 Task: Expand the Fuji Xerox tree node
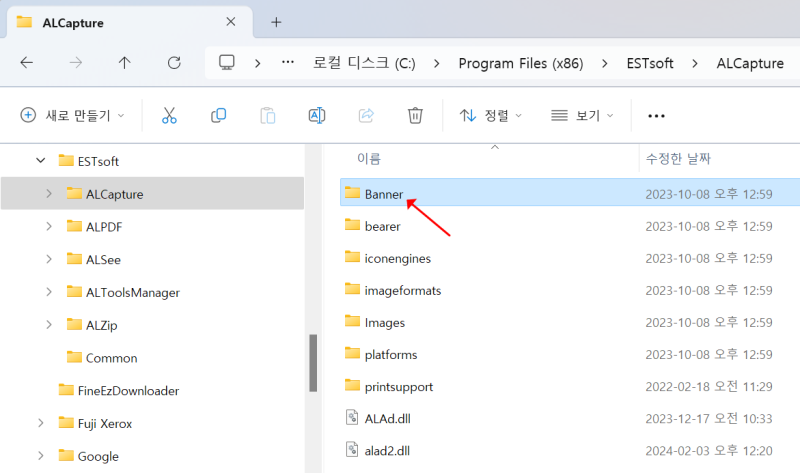click(41, 423)
